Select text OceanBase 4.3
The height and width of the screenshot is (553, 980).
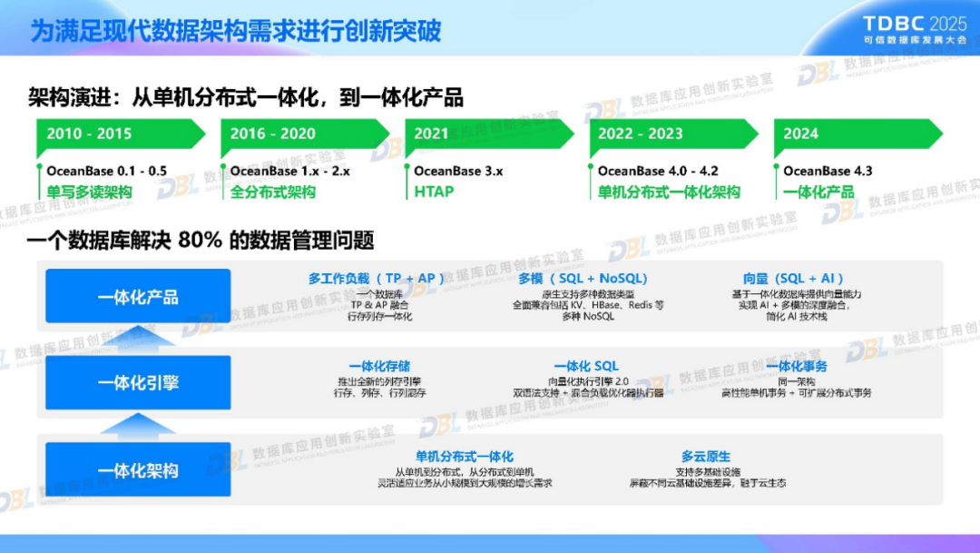(828, 171)
